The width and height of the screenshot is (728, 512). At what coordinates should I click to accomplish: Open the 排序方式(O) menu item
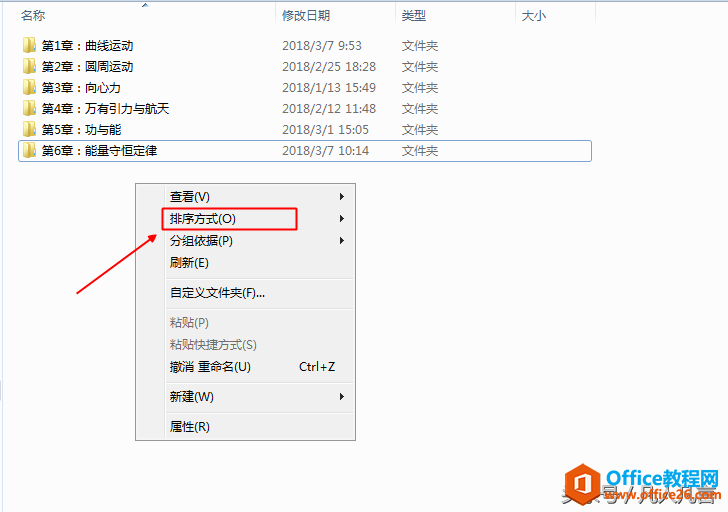click(x=260, y=219)
